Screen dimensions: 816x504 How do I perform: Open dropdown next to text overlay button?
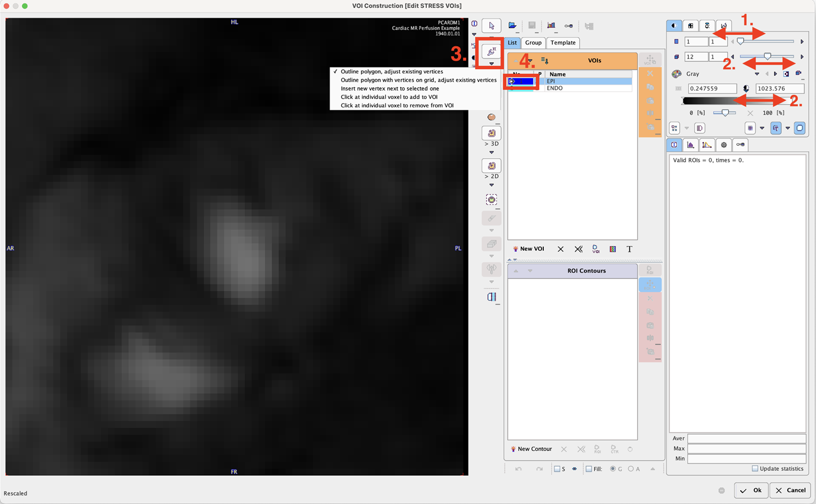pos(787,128)
